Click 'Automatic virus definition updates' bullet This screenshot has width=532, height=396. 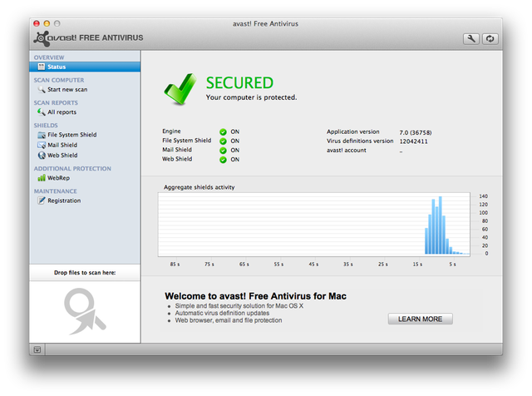[x=222, y=313]
